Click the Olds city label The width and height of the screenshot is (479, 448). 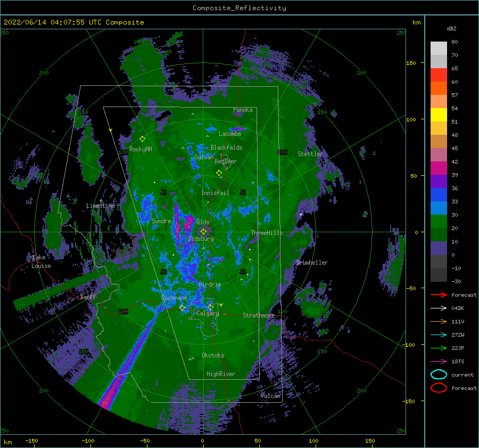203,222
